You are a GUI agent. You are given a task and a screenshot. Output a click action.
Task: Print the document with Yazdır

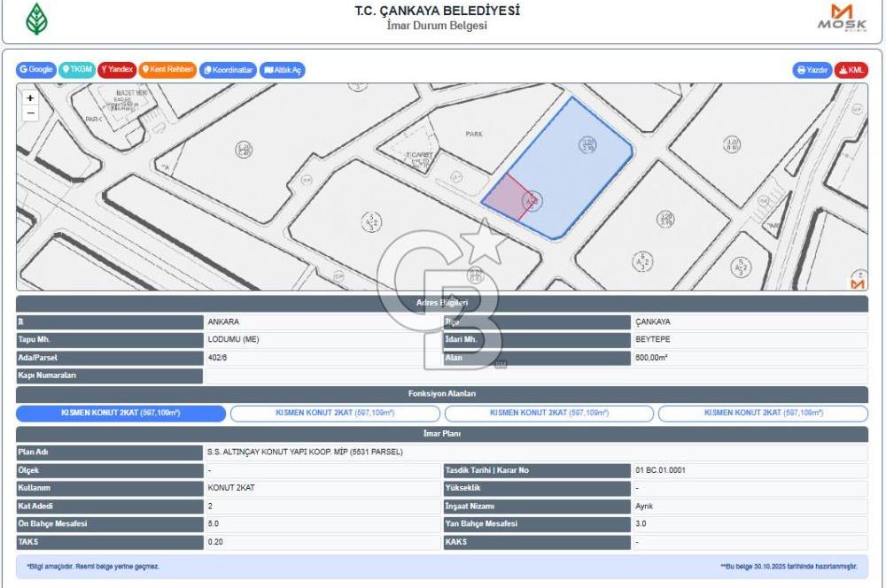[x=812, y=70]
